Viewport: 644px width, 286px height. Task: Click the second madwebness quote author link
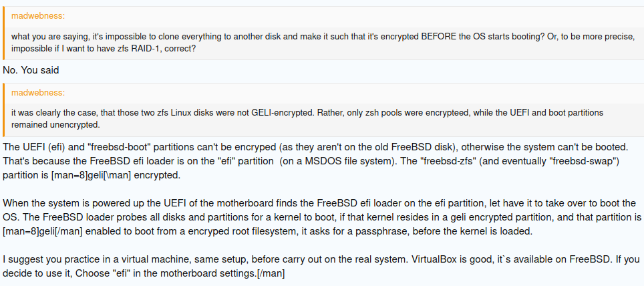(38, 92)
